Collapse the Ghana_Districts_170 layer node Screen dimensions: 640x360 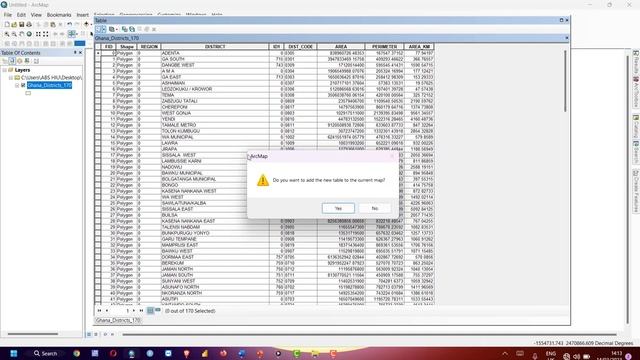pyautogui.click(x=17, y=85)
